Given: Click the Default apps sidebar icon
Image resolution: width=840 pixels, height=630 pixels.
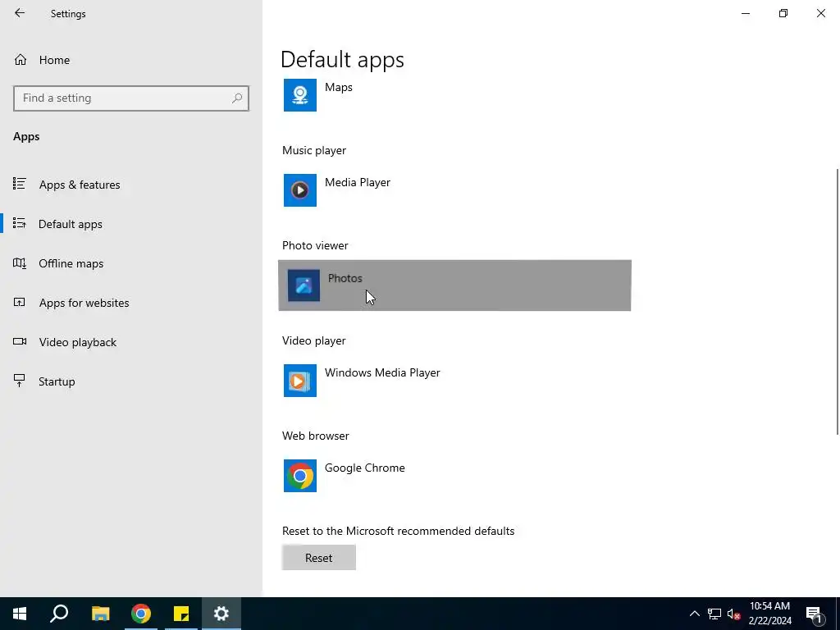Looking at the screenshot, I should (x=20, y=223).
